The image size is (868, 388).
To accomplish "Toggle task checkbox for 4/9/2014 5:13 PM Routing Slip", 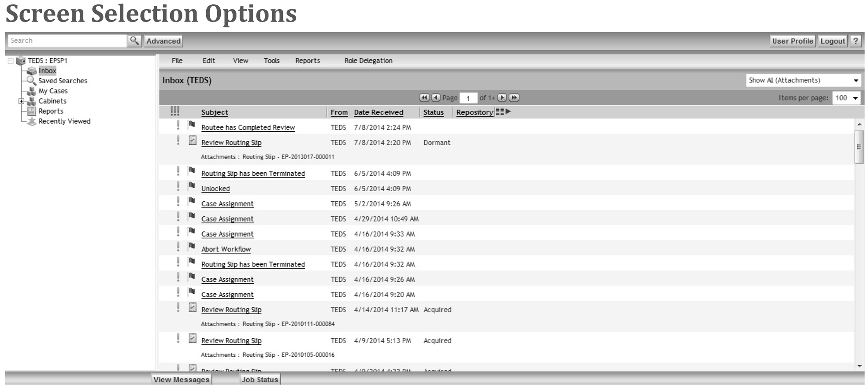I will [193, 339].
